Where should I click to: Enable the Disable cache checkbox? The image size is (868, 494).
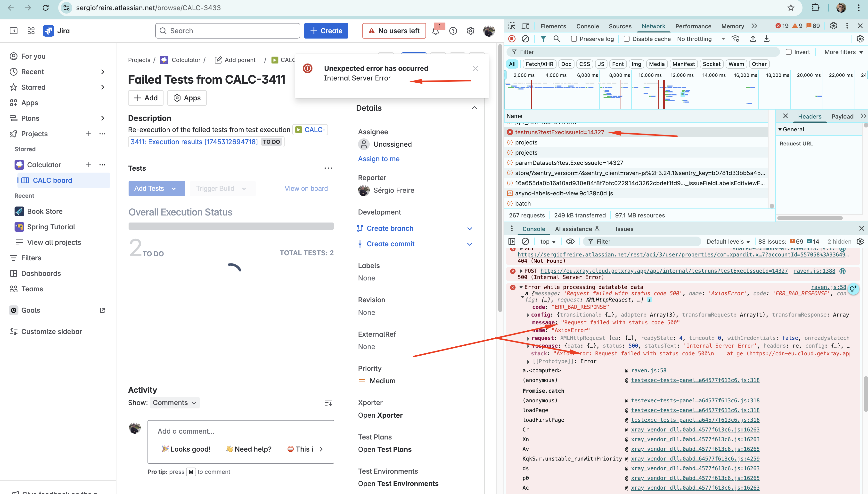point(627,39)
